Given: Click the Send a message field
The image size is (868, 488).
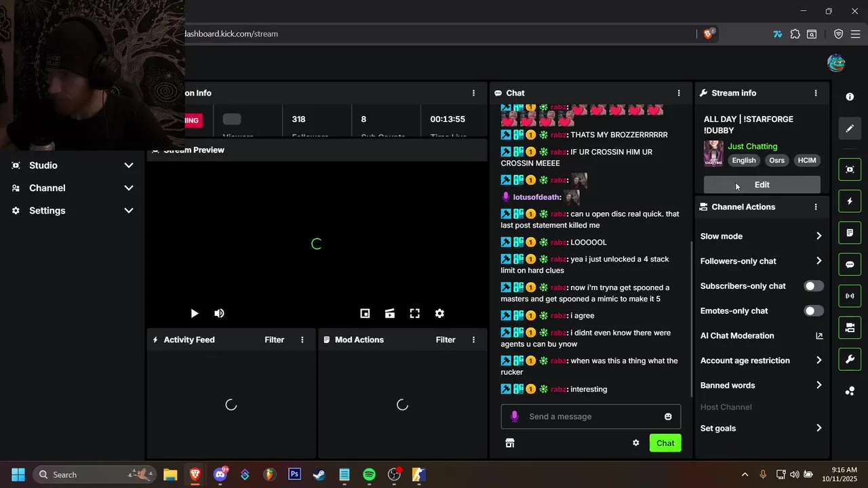Looking at the screenshot, I should [x=590, y=417].
